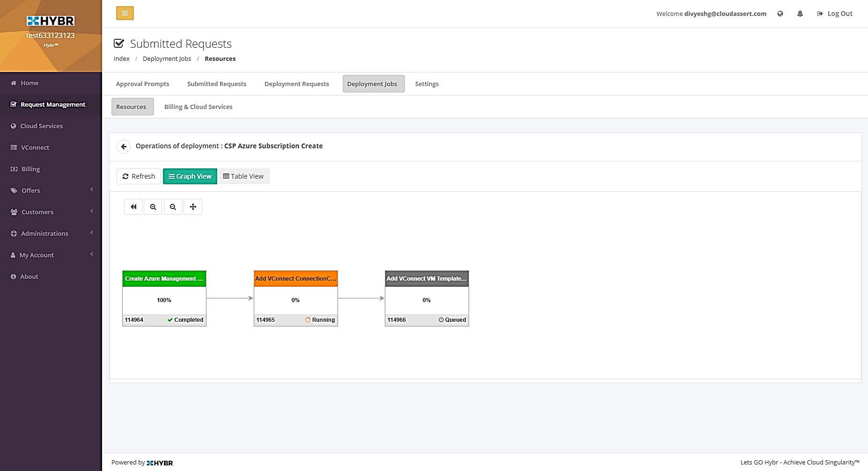Click the Deployment Jobs breadcrumb link
This screenshot has width=868, height=471.
(167, 58)
